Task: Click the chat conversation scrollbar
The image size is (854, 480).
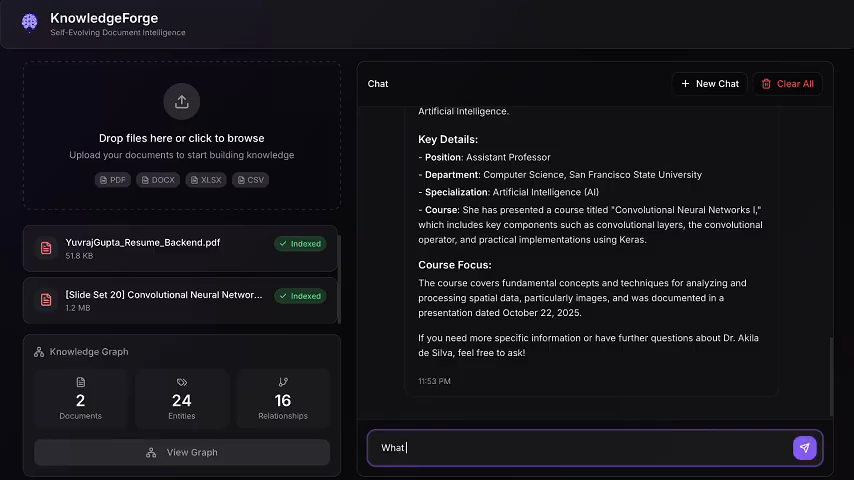Action: [x=831, y=376]
